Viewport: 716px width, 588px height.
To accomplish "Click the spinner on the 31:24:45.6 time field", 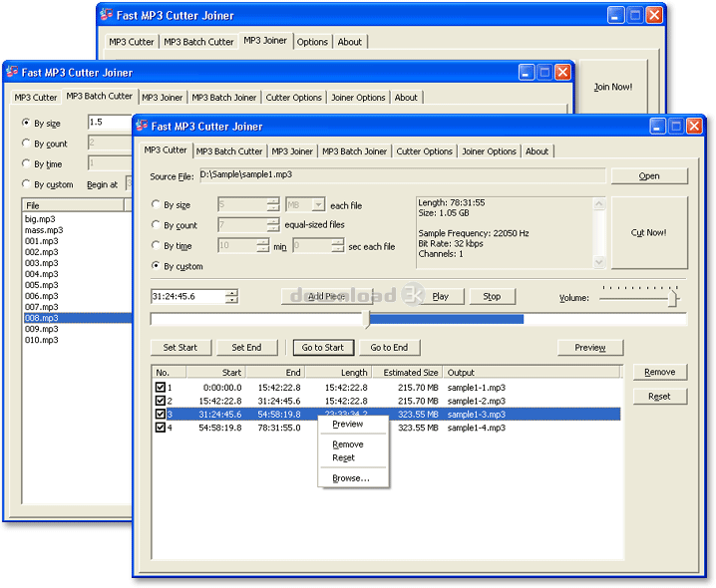I will pos(232,296).
